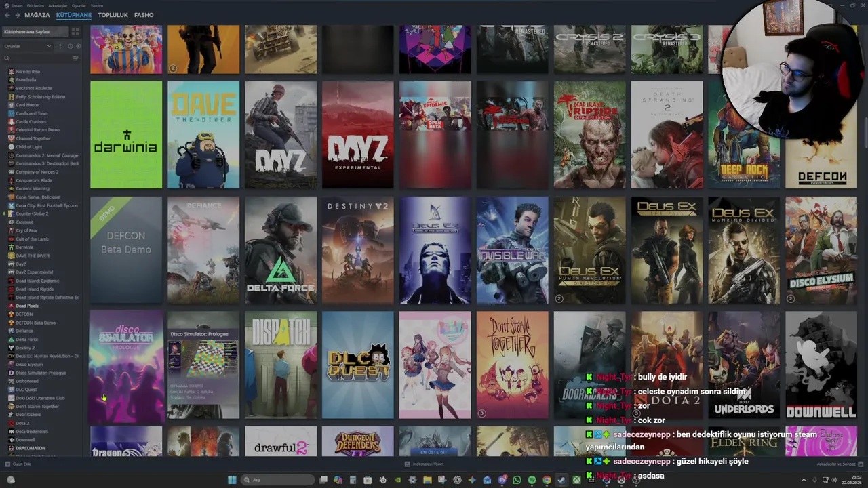Image resolution: width=868 pixels, height=488 pixels.
Task: Open the Deus Ex Mankind Divided cover
Action: coord(745,250)
